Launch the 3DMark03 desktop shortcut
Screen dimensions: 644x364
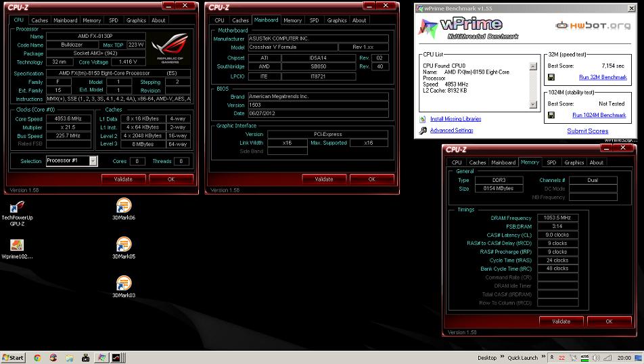click(x=124, y=286)
